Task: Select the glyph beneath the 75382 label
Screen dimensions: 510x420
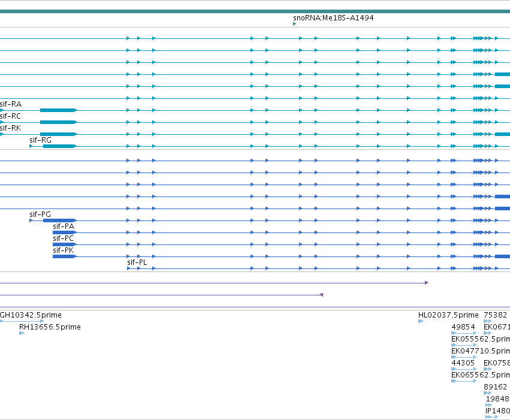Action: tap(488, 321)
